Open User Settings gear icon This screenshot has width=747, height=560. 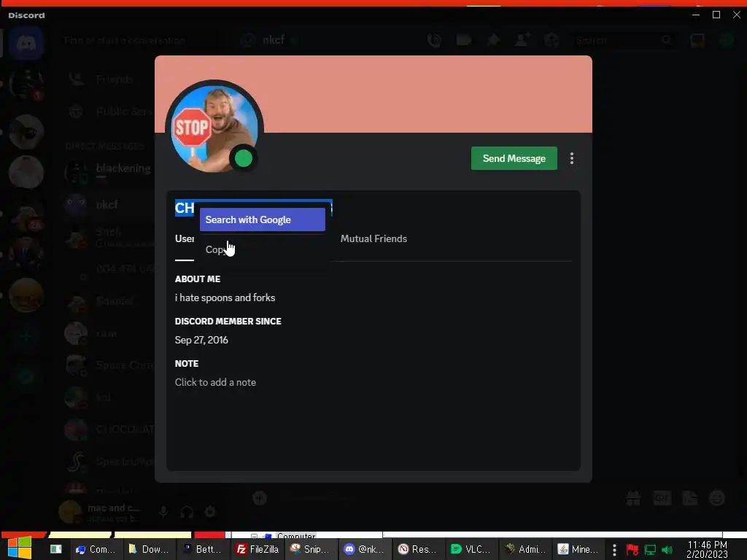210,512
